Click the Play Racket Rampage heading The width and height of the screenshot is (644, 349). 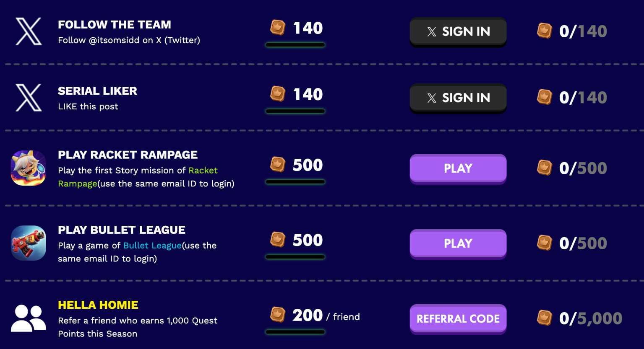(128, 155)
